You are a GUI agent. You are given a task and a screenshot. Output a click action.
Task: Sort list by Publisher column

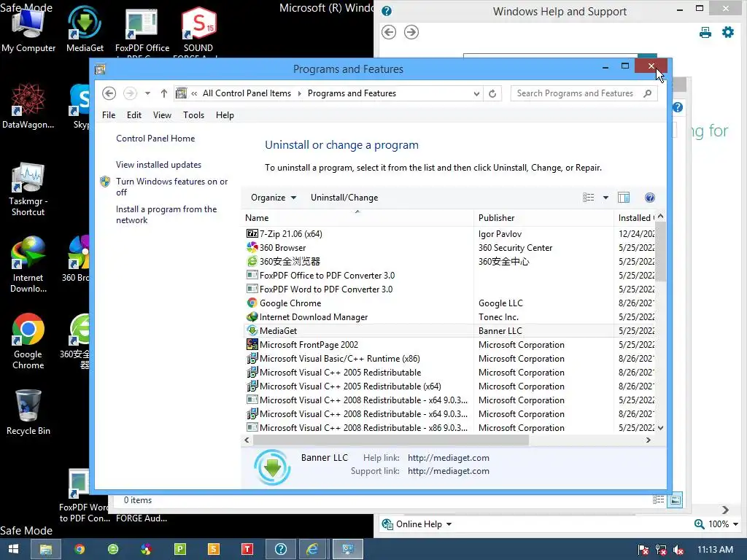[543, 217]
